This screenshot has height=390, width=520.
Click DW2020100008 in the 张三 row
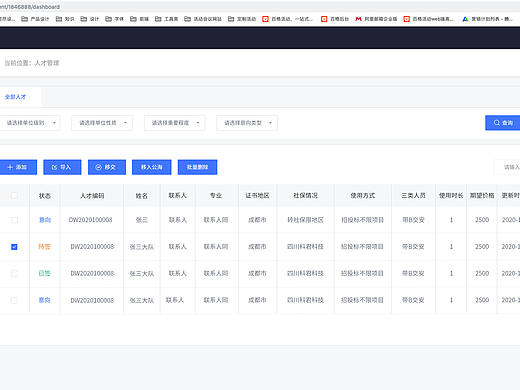point(90,220)
